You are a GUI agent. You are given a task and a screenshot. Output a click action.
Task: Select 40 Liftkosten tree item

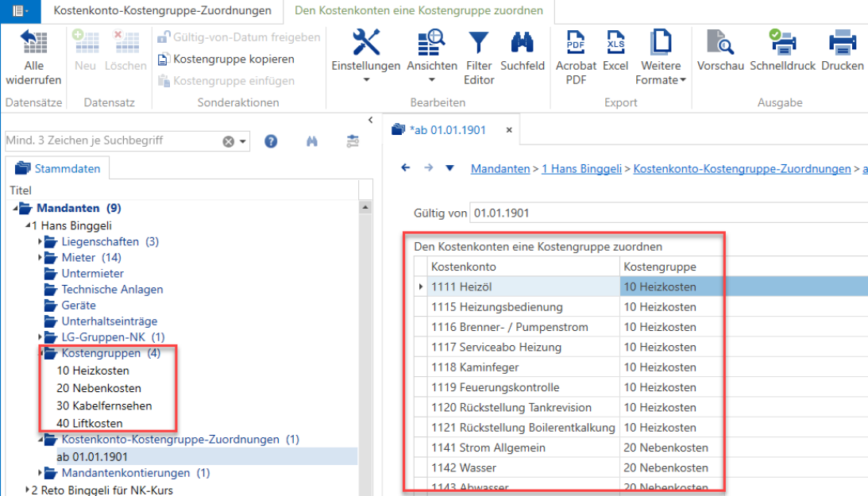(89, 424)
